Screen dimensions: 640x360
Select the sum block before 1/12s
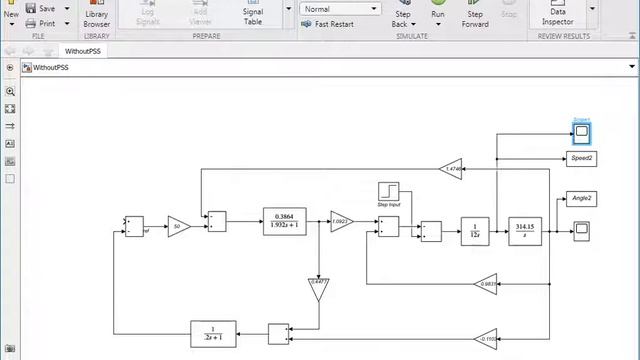(431, 231)
